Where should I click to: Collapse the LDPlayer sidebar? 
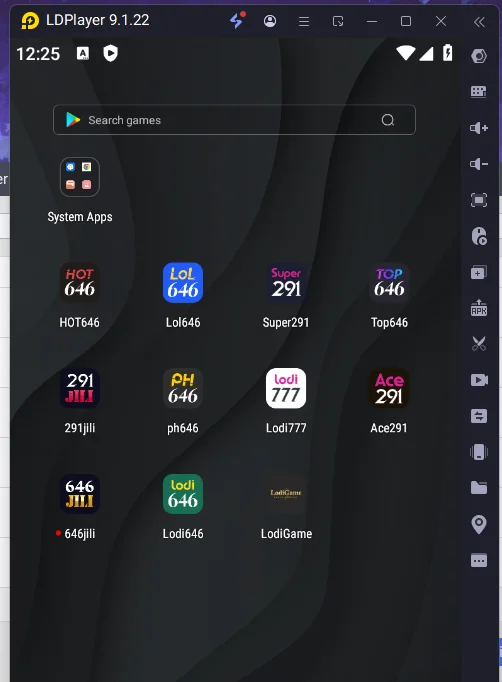point(479,22)
